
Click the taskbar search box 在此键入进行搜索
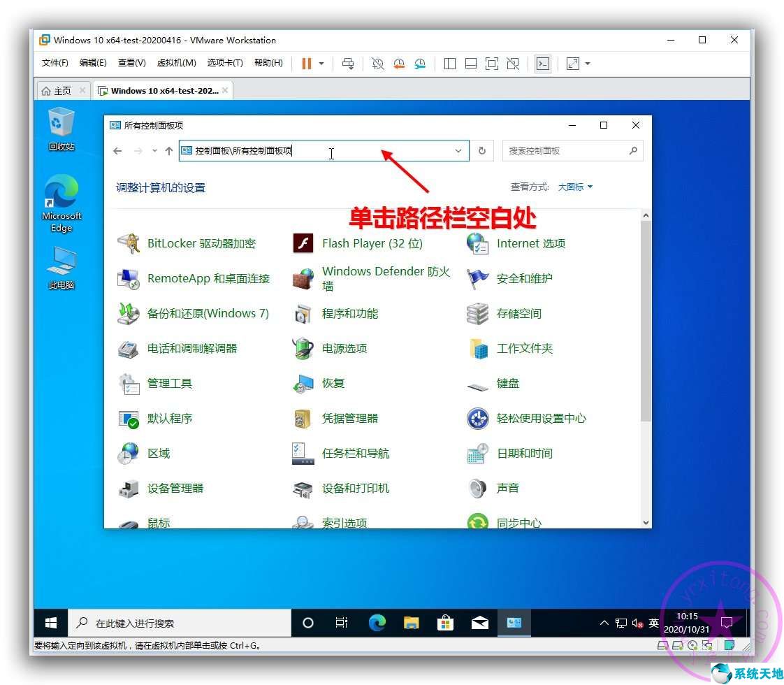[x=179, y=623]
